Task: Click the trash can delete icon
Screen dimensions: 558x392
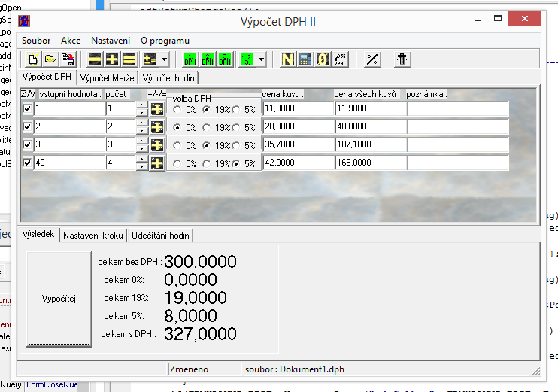Action: pos(402,59)
